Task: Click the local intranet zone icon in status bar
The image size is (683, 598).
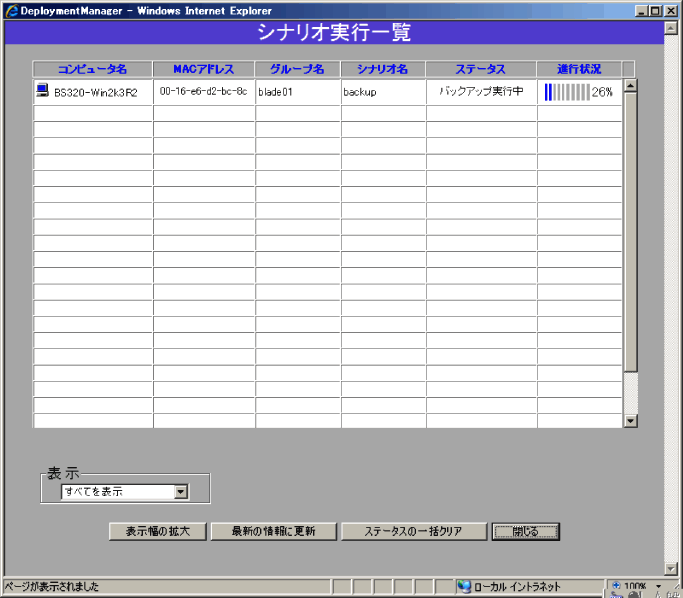Action: point(464,587)
